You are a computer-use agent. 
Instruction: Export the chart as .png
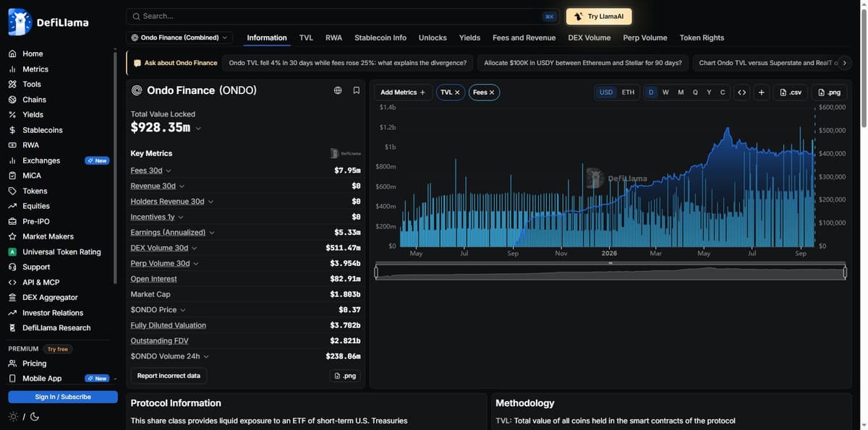pyautogui.click(x=829, y=93)
